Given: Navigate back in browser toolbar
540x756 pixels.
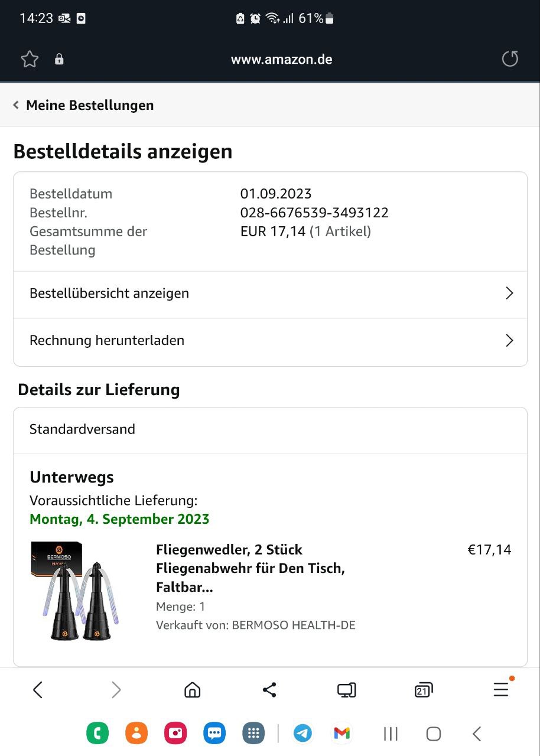Looking at the screenshot, I should pyautogui.click(x=38, y=690).
